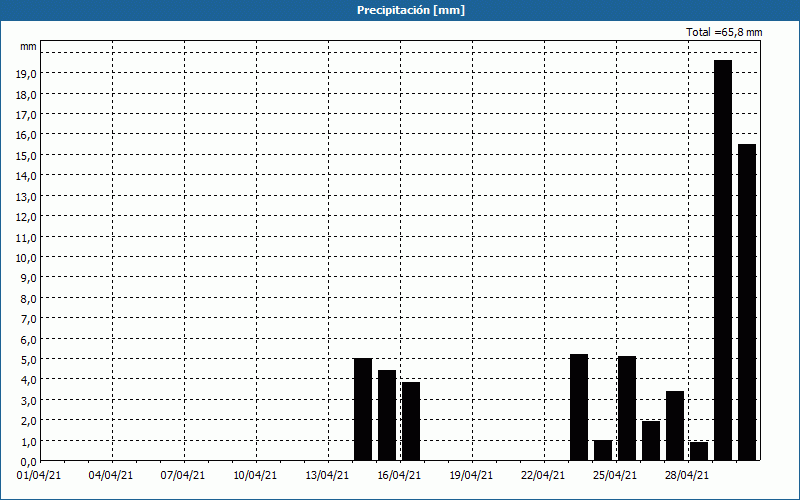Click the 'Precipitación [mm]' chart title
Viewport: 800px width, 500px height.
point(411,10)
